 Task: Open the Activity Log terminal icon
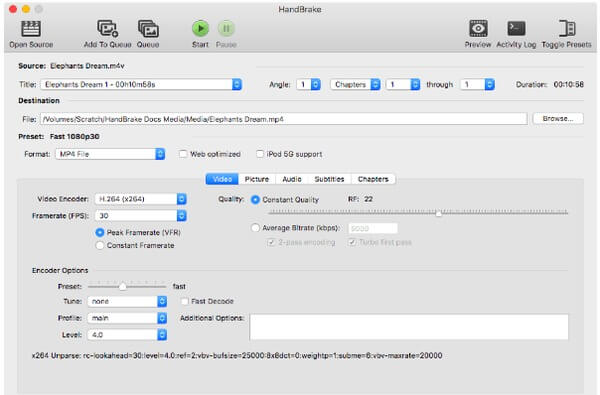coord(516,28)
